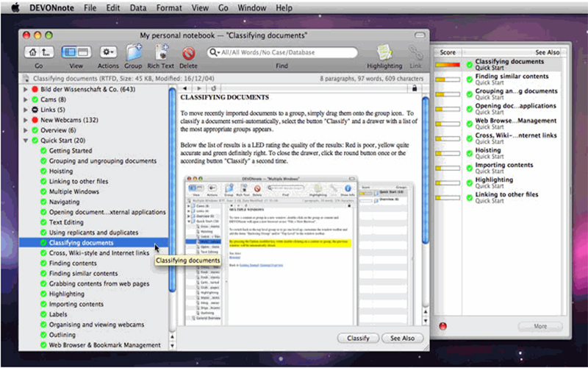The image size is (588, 368).
Task: Expand the Links group
Action: 26,110
